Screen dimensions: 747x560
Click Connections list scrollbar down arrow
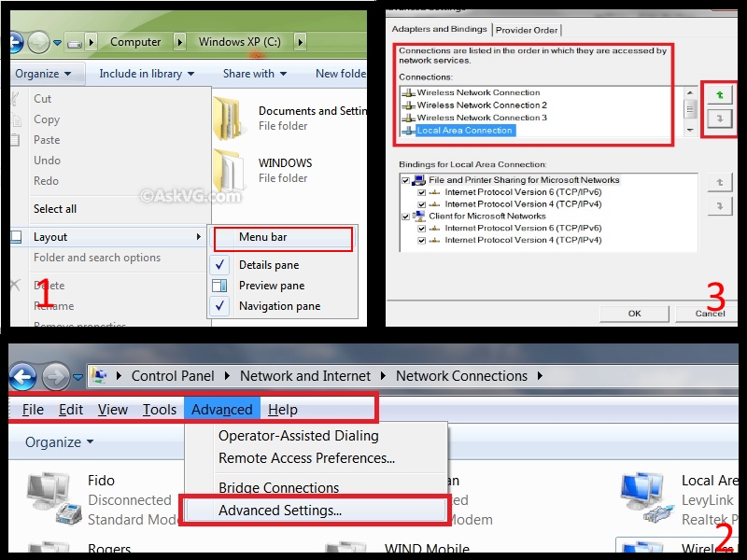pyautogui.click(x=690, y=130)
